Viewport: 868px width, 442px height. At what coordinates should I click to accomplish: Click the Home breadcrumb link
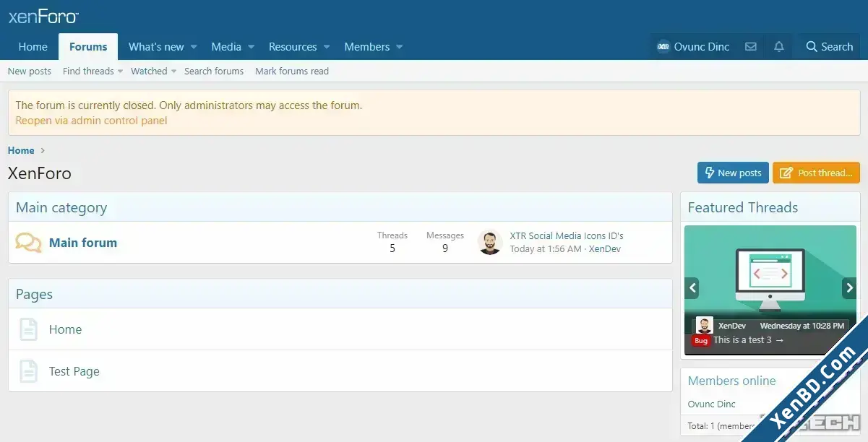point(21,150)
